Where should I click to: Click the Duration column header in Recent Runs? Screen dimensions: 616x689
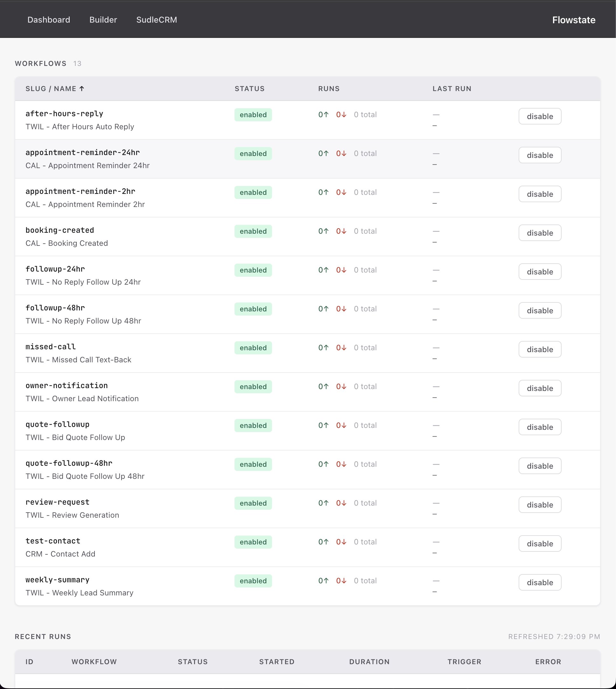[369, 662]
